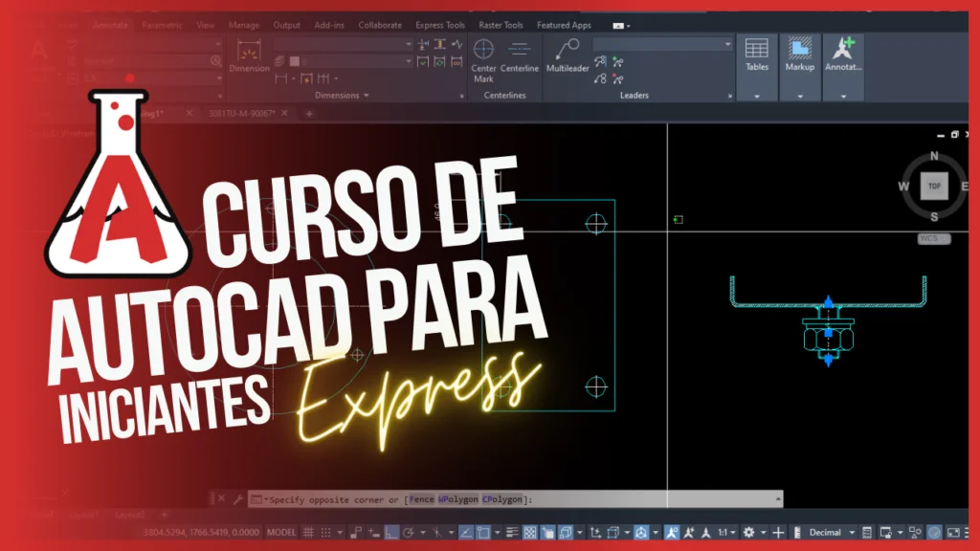Toggle Ortho Mode in status bar
The image size is (980, 551).
(391, 532)
